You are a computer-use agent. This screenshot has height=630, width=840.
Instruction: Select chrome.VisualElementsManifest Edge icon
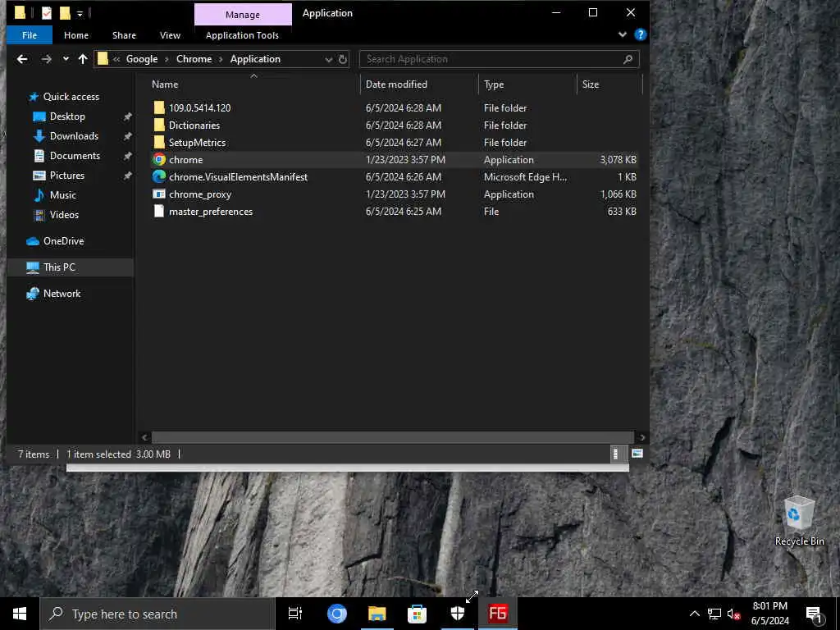point(159,177)
